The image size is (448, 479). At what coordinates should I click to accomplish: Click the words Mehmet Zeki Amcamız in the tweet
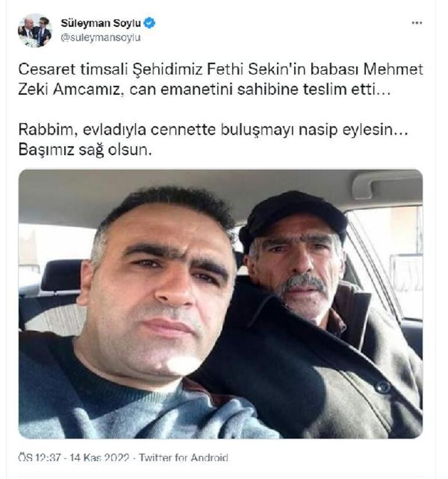click(221, 80)
